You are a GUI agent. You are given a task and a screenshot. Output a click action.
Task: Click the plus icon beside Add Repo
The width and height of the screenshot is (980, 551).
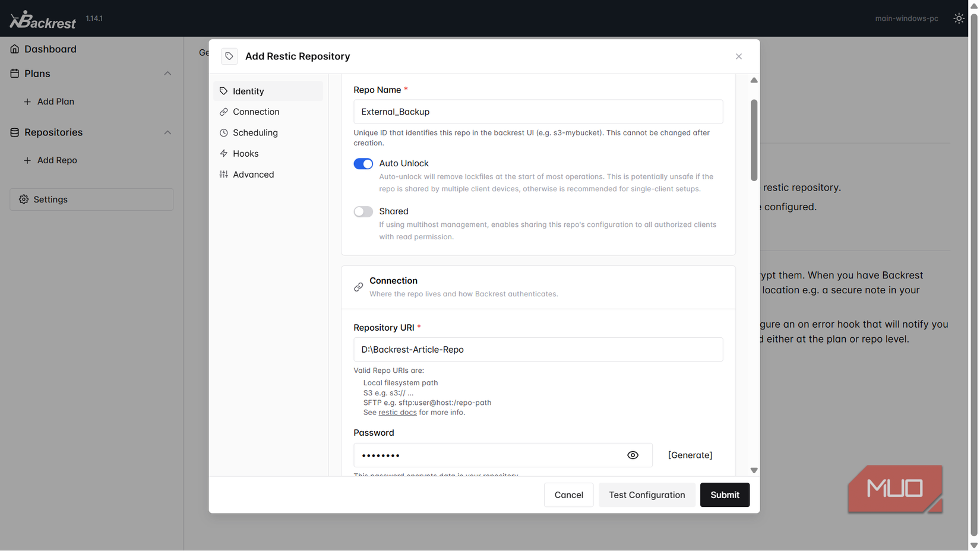pyautogui.click(x=27, y=160)
